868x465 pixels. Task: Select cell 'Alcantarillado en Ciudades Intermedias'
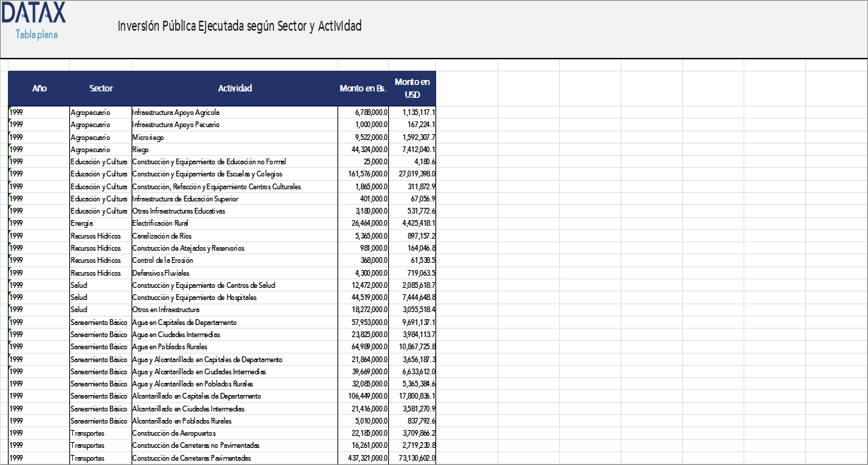tap(235, 409)
